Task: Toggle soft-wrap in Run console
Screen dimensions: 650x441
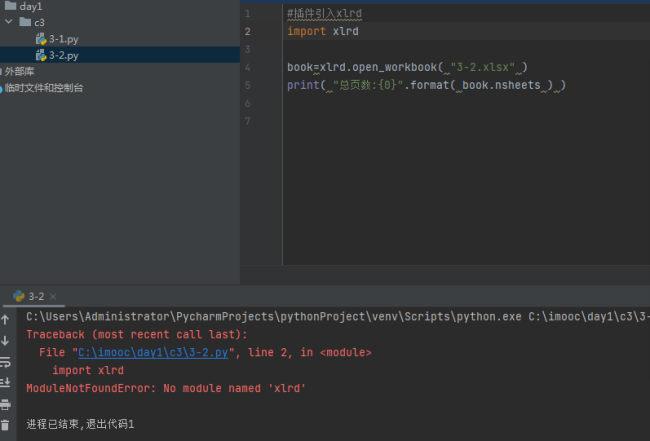Action: click(x=6, y=362)
